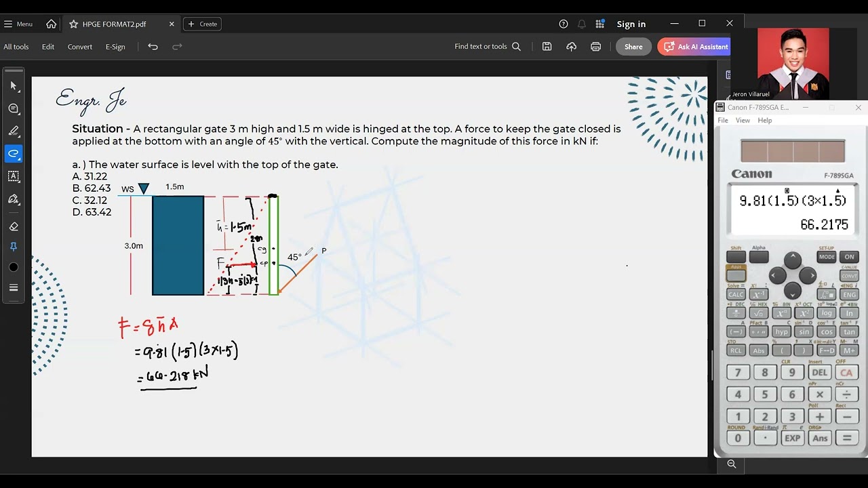This screenshot has width=868, height=488.
Task: Click the cloud upload icon
Action: pos(572,47)
